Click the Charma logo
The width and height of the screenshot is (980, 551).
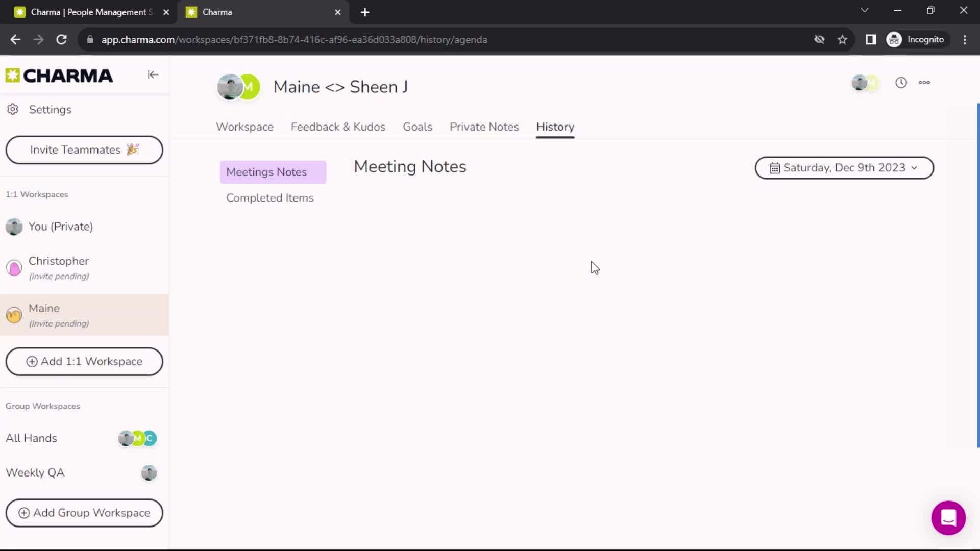click(59, 76)
